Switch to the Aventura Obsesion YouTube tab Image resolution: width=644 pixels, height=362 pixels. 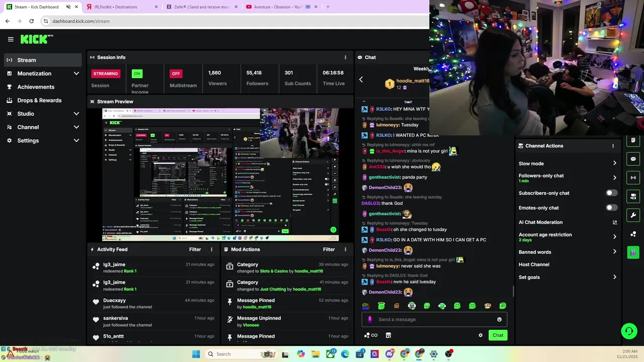[x=281, y=7]
